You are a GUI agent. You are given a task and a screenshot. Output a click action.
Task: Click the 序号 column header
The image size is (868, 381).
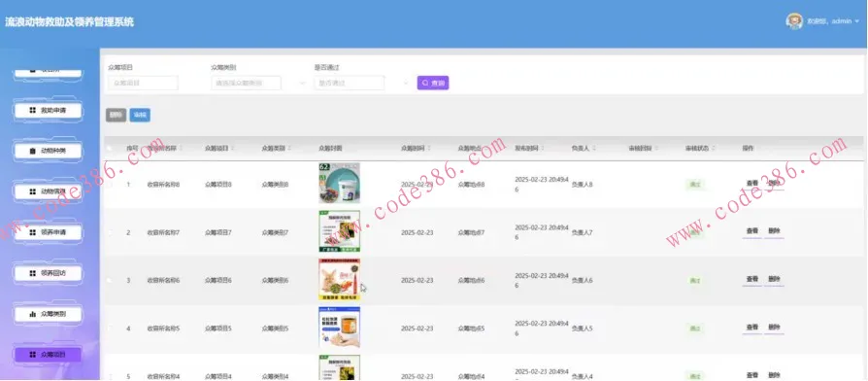[132, 149]
